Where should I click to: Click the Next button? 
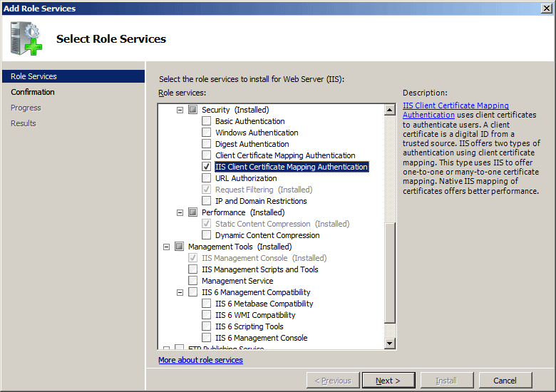(x=388, y=381)
